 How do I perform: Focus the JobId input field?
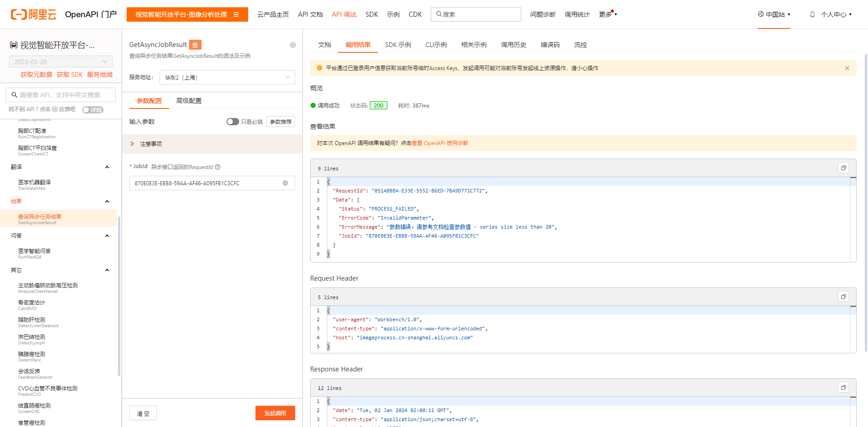tap(212, 183)
